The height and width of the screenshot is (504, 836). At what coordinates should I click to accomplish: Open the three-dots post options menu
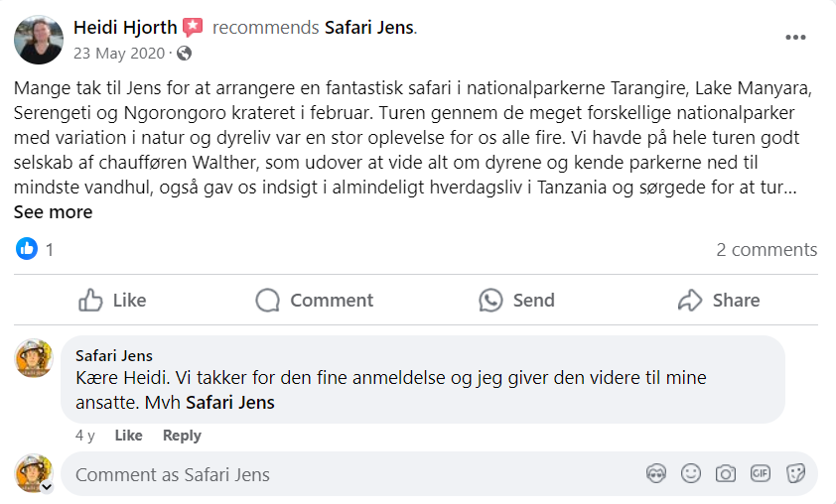pos(795,38)
